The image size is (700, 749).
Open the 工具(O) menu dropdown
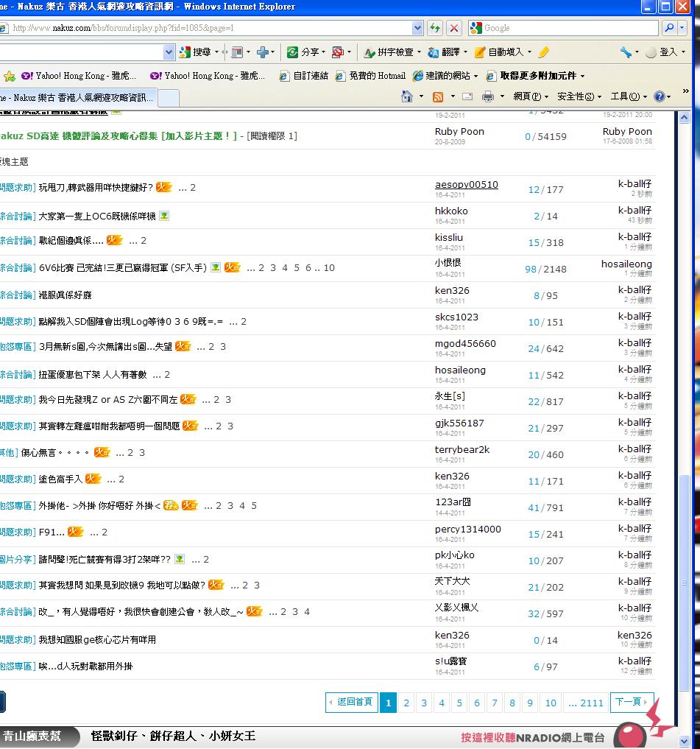[629, 96]
